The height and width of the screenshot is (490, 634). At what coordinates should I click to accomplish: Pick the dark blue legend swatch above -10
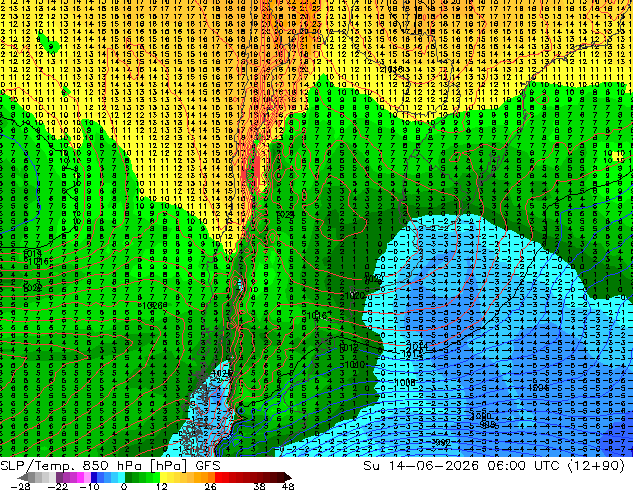(94, 477)
